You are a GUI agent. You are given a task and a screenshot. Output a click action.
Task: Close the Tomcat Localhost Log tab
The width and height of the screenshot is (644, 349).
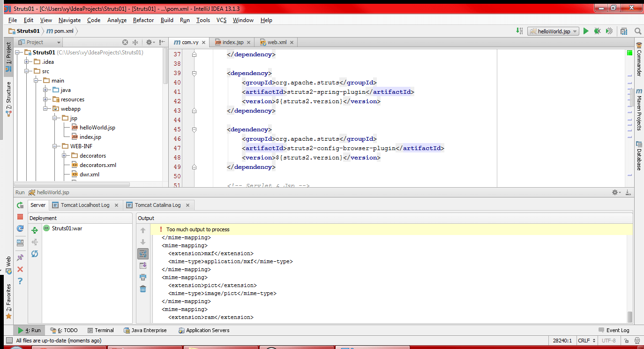117,205
